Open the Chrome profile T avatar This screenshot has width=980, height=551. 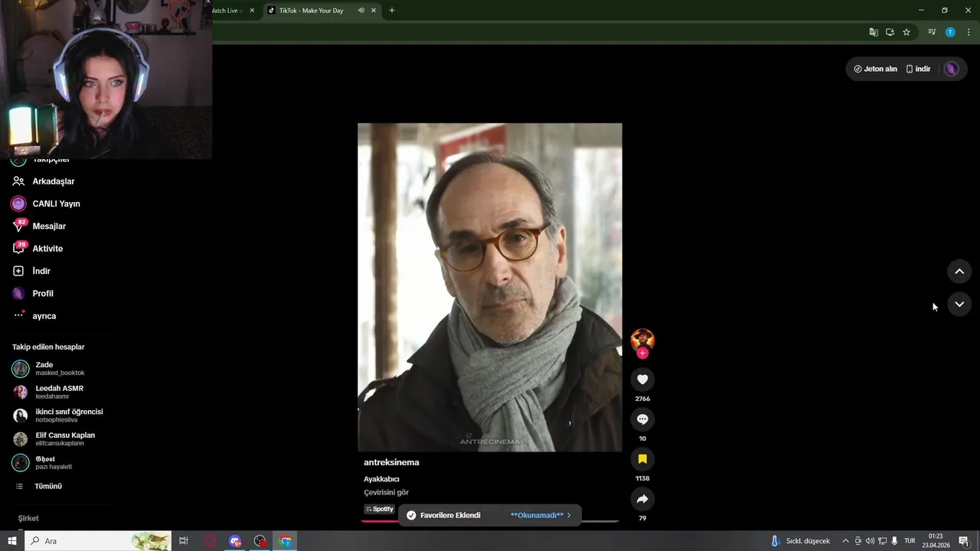950,32
